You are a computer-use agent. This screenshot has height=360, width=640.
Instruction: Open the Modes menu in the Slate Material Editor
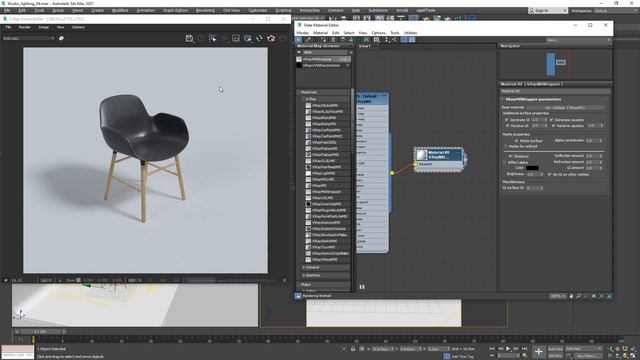click(302, 33)
